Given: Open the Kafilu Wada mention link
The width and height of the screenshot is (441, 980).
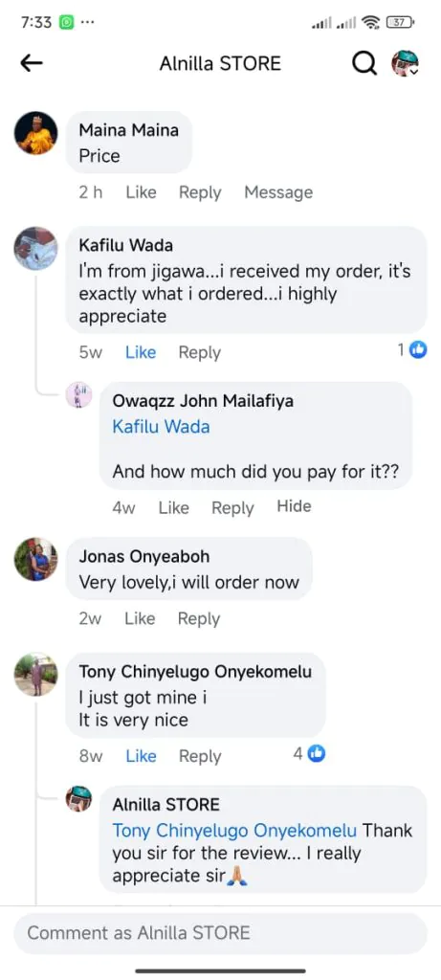Looking at the screenshot, I should (x=161, y=427).
